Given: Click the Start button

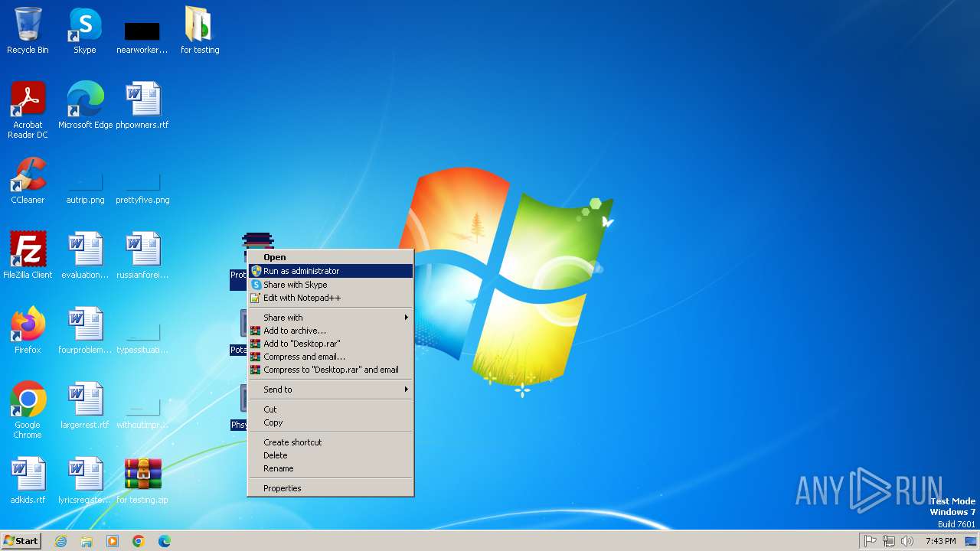Looking at the screenshot, I should 21,541.
